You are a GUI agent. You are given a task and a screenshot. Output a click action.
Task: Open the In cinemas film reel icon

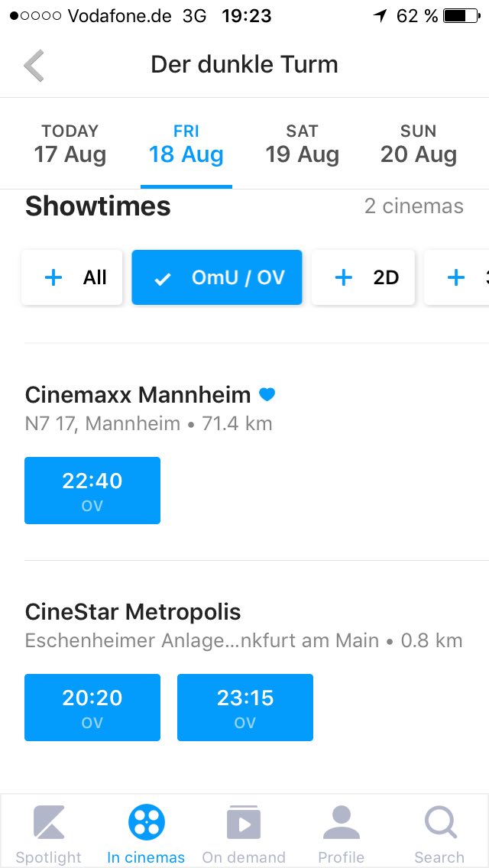point(146,824)
